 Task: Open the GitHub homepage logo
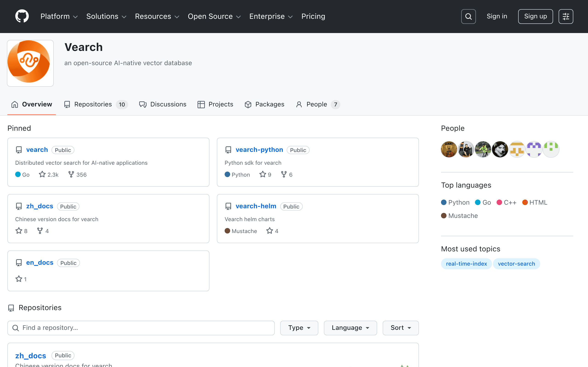(22, 16)
